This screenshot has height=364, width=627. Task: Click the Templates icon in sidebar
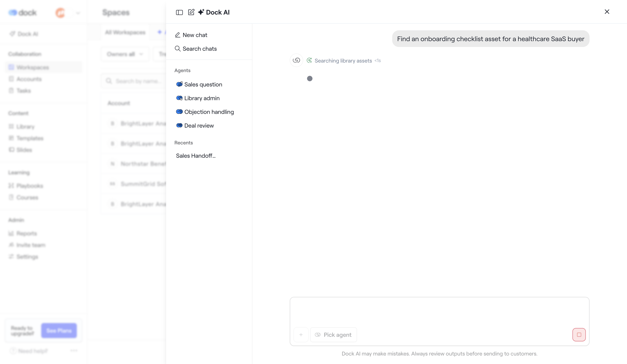(11, 138)
